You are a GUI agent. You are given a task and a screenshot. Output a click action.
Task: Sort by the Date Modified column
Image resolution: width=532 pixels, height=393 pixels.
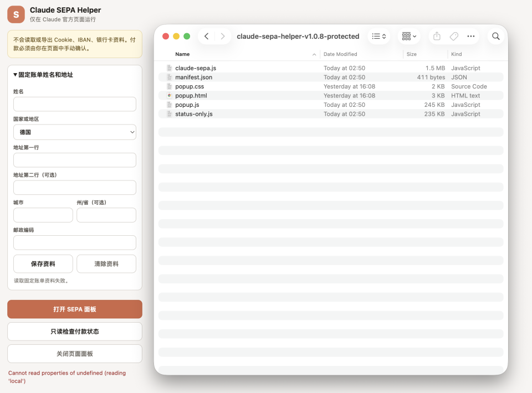tap(340, 54)
